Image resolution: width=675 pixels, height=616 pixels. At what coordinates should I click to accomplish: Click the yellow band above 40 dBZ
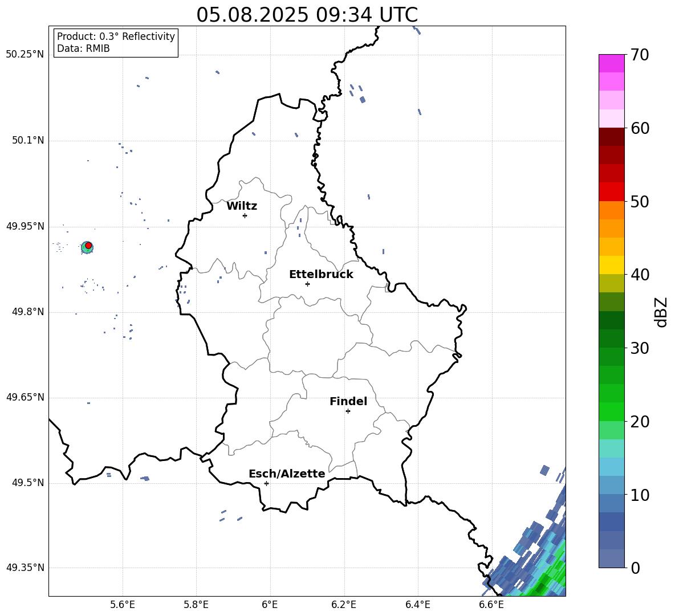coord(611,265)
